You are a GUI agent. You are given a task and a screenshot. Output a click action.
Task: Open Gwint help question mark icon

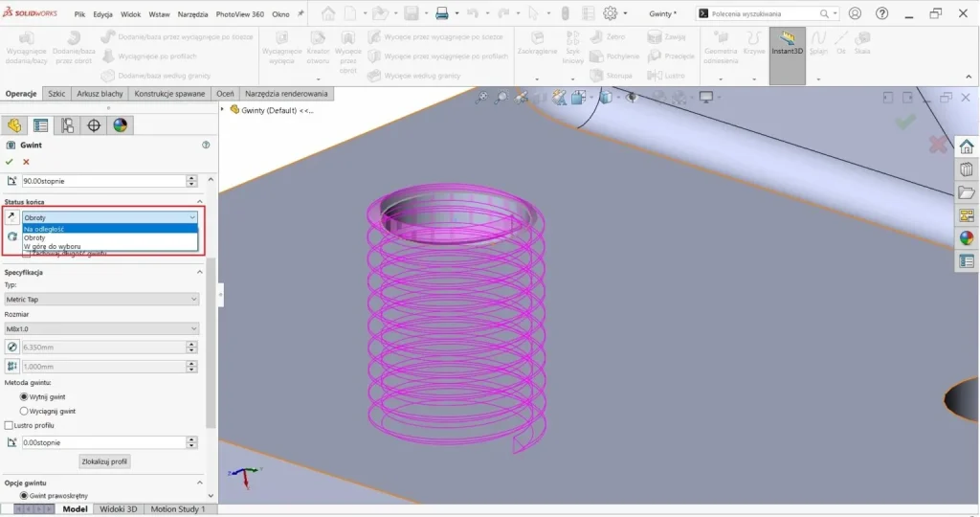pos(207,145)
